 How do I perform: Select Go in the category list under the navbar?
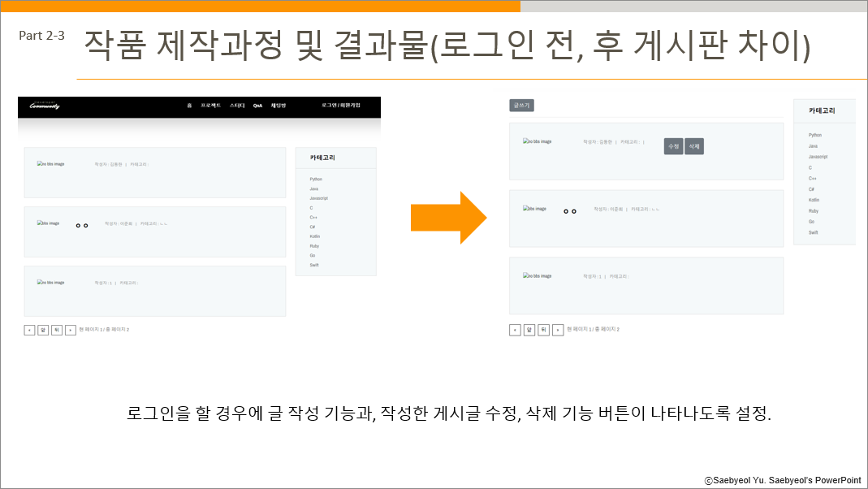[x=313, y=255]
